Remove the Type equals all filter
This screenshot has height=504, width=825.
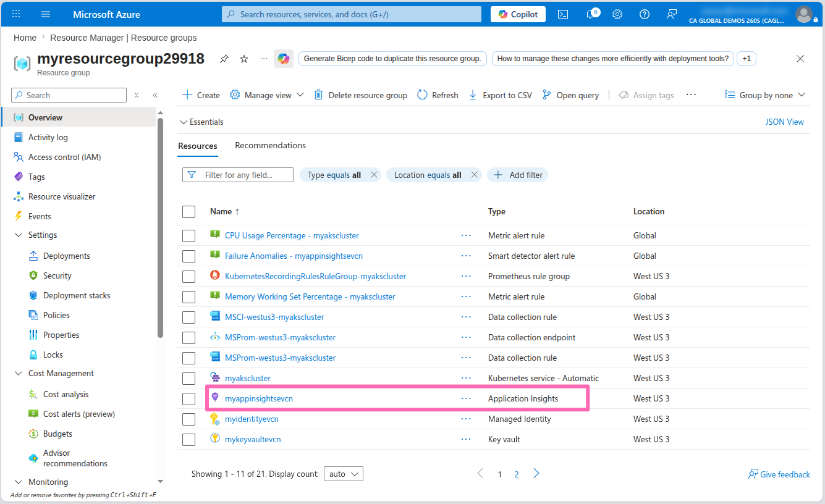pyautogui.click(x=374, y=175)
